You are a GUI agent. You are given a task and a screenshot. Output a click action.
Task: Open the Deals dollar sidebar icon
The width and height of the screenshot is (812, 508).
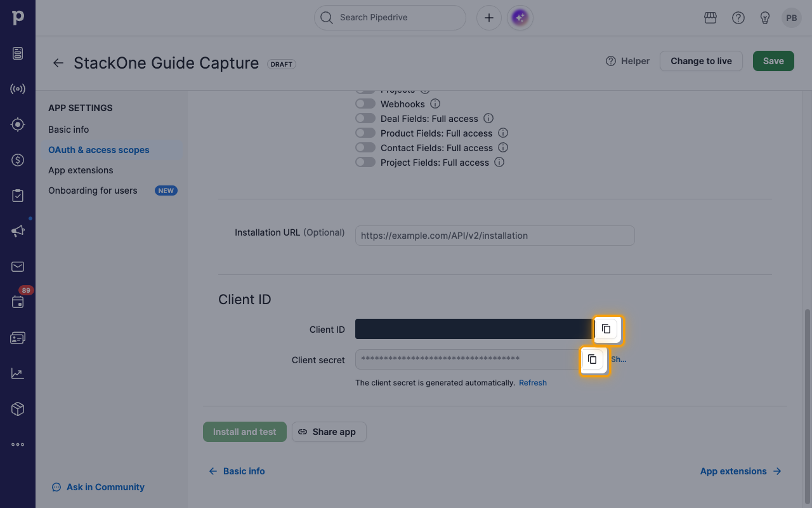[x=18, y=160]
